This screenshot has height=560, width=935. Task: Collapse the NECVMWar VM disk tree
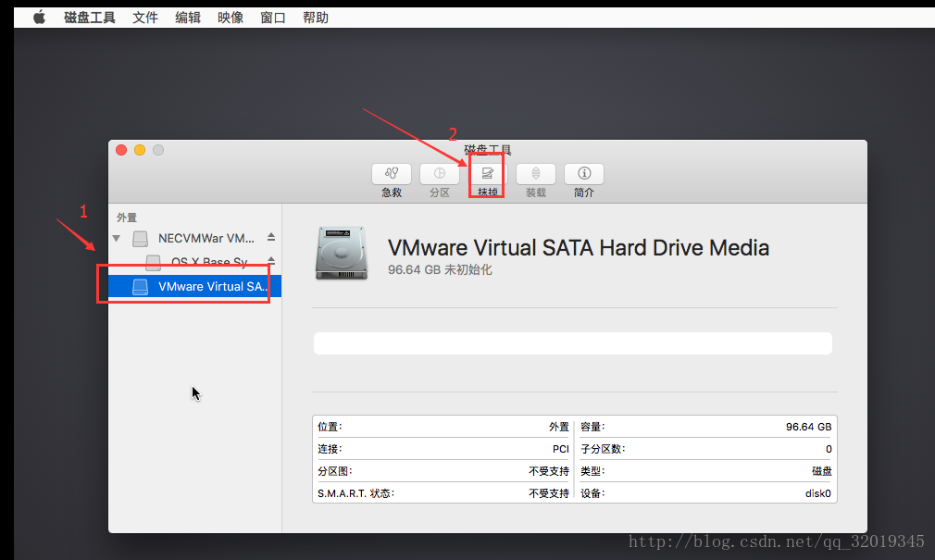click(117, 239)
